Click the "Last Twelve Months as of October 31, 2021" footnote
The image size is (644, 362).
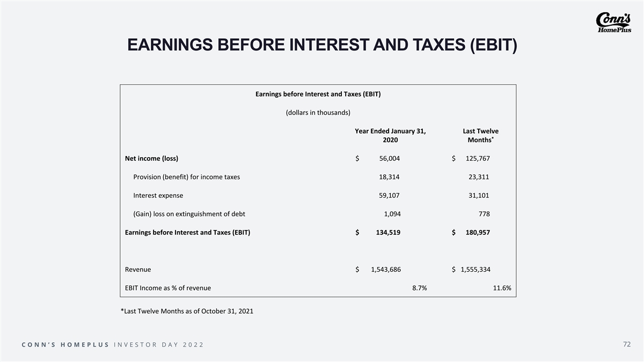click(187, 311)
